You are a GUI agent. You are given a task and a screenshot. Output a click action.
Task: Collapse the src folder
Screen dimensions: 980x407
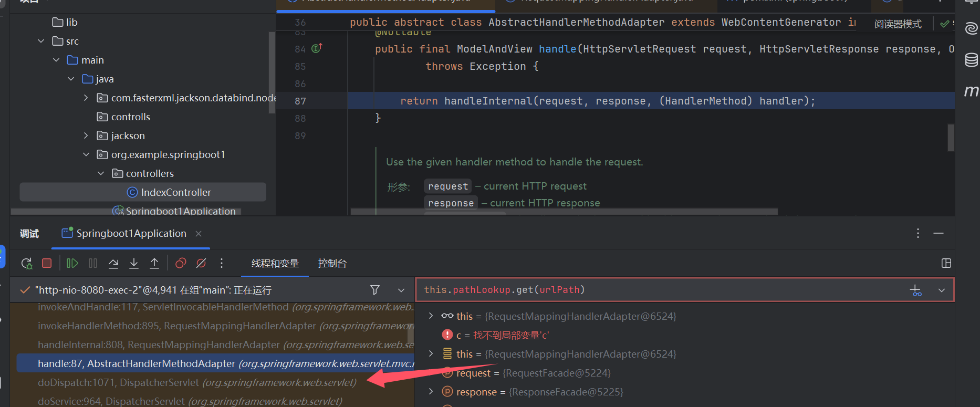pyautogui.click(x=41, y=41)
